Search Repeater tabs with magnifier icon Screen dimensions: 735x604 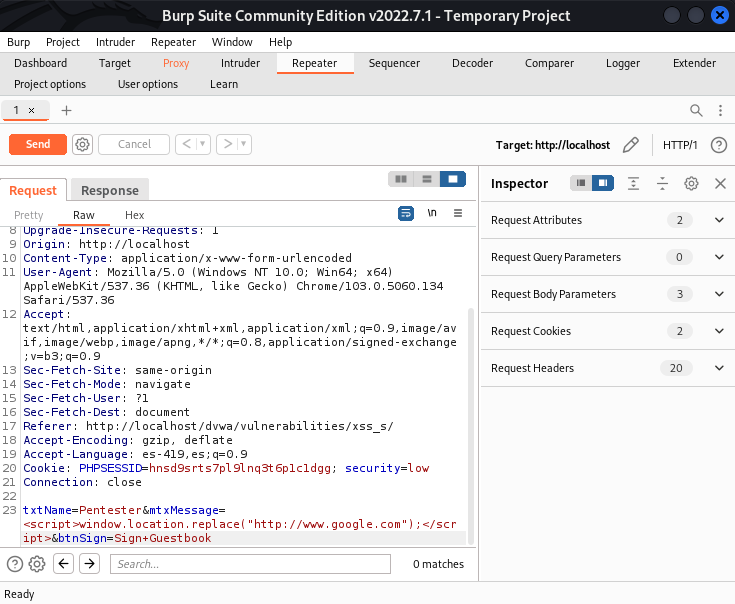696,111
